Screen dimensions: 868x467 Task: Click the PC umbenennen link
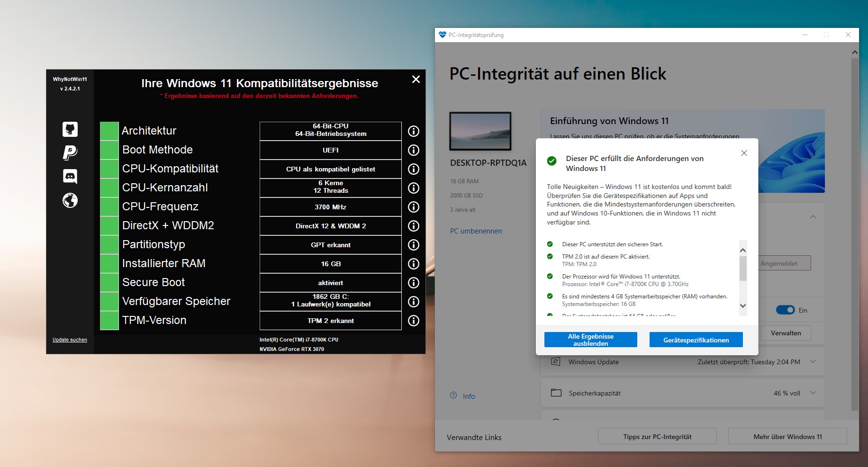point(476,231)
